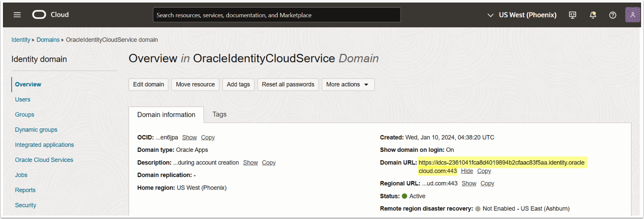Hide the full Domain URL
This screenshot has width=644, height=219.
tap(467, 171)
